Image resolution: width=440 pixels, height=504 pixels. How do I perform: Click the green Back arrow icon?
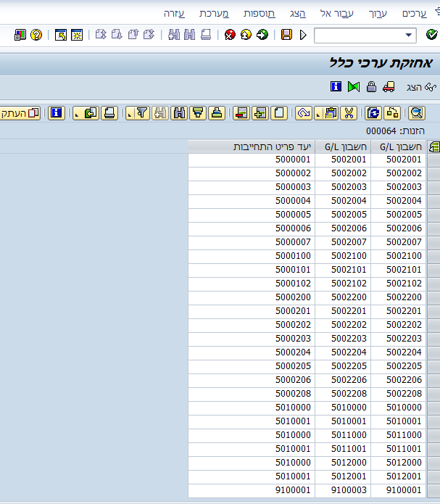click(x=262, y=35)
